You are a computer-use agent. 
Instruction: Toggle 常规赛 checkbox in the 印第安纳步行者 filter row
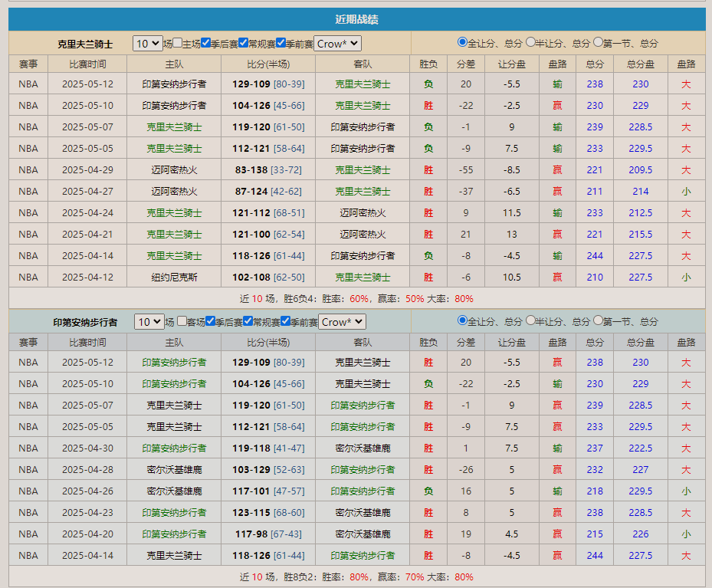247,321
